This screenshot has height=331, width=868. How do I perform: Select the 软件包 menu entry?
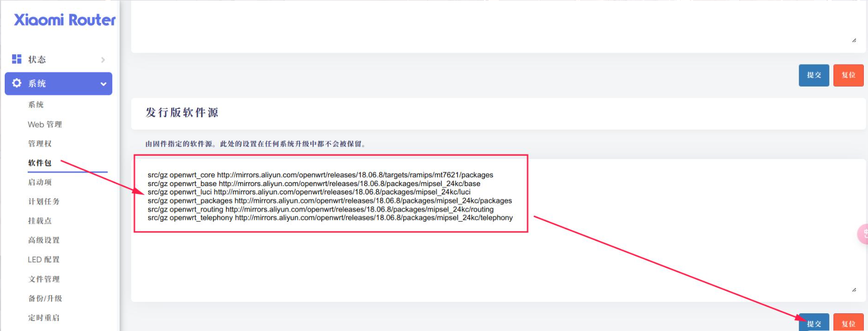point(40,163)
